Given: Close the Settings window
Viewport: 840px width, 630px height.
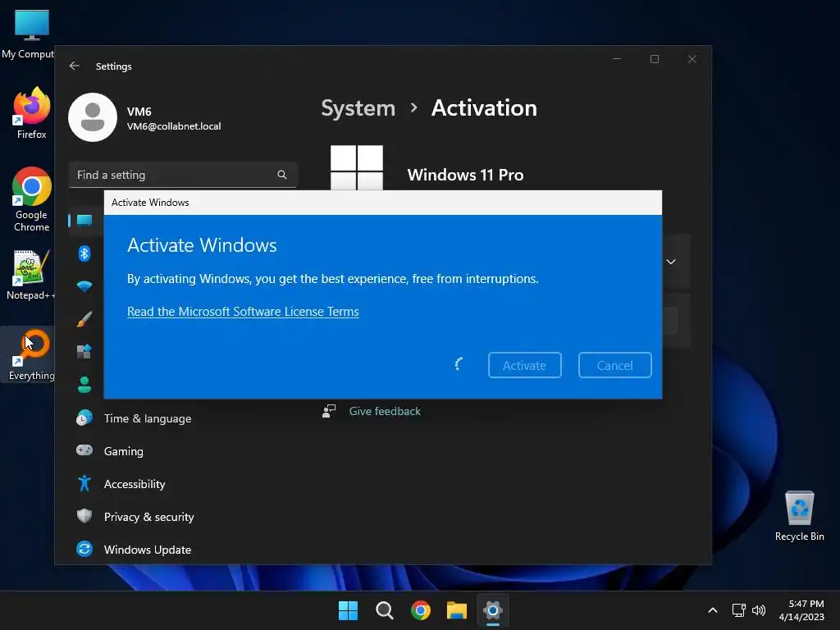Looking at the screenshot, I should click(x=692, y=59).
